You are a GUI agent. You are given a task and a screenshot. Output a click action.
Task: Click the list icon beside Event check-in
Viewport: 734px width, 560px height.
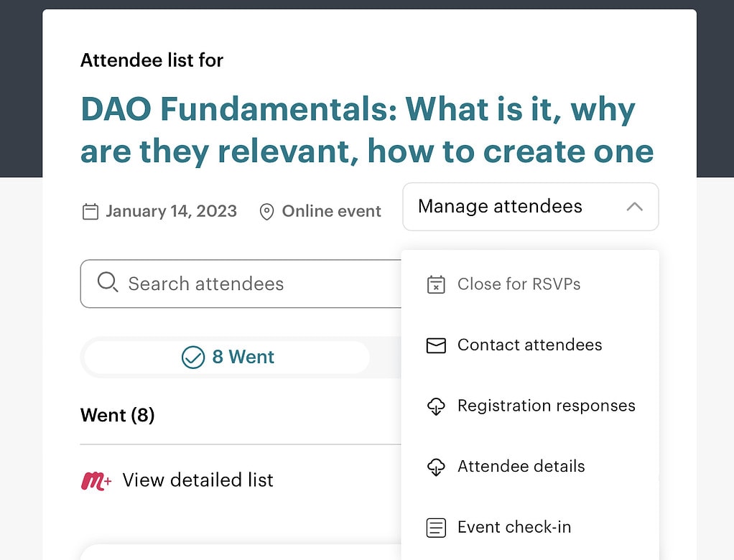tap(436, 528)
